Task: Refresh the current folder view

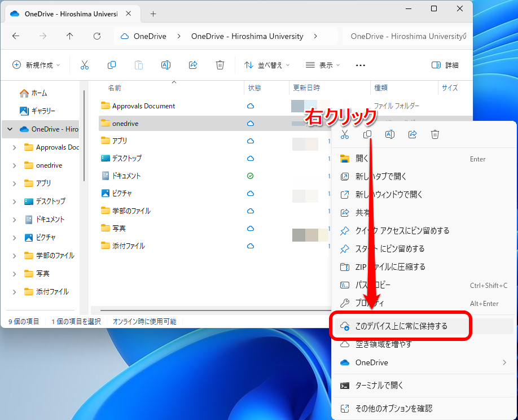Action: (97, 36)
